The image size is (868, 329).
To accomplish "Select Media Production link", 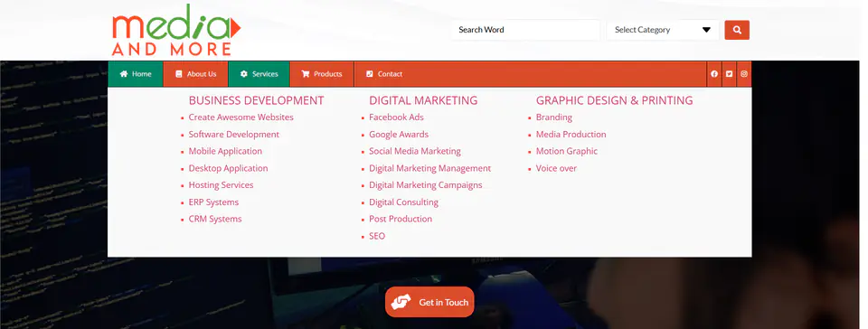I will click(x=571, y=135).
